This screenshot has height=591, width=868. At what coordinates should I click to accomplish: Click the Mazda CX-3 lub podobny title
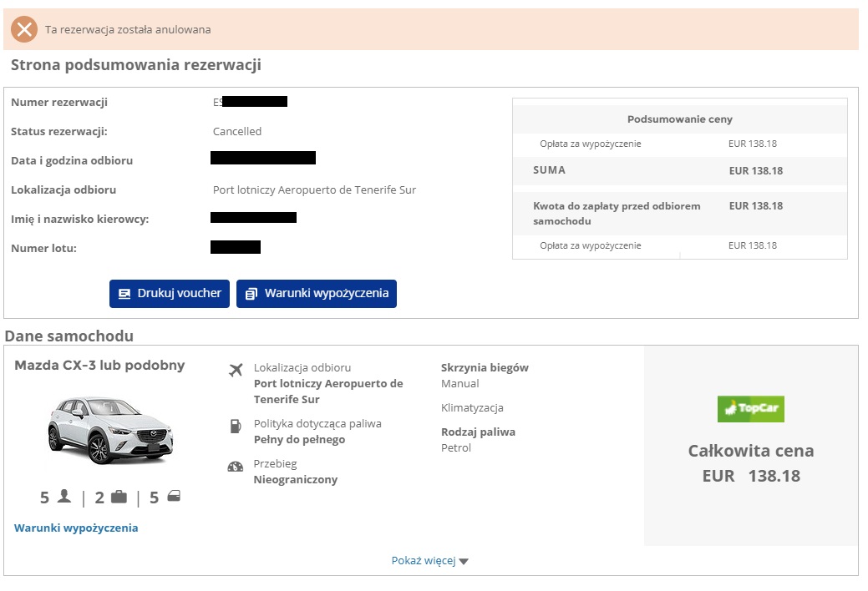pyautogui.click(x=99, y=366)
